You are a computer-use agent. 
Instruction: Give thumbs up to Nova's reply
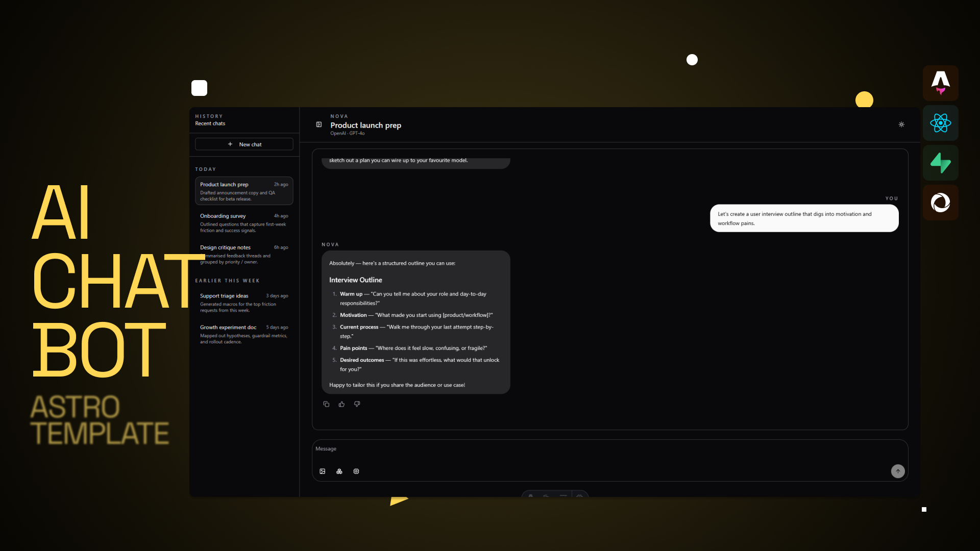(x=341, y=404)
